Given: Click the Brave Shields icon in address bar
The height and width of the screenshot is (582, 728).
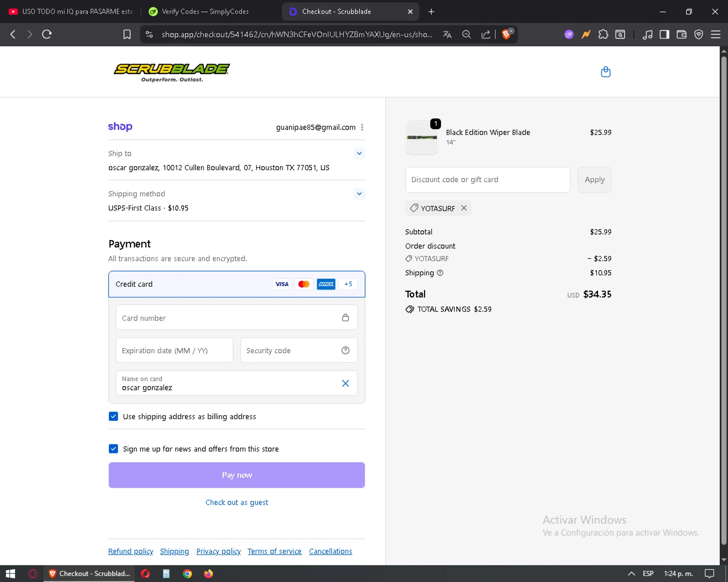Looking at the screenshot, I should 507,34.
